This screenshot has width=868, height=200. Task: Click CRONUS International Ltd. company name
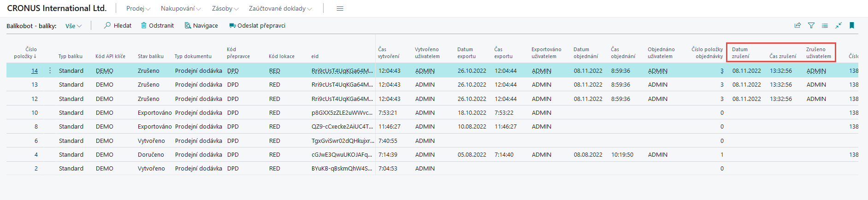pyautogui.click(x=57, y=8)
